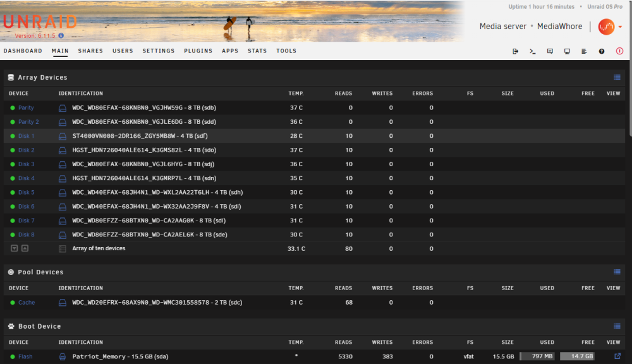Click the orange user avatar icon

pyautogui.click(x=606, y=27)
